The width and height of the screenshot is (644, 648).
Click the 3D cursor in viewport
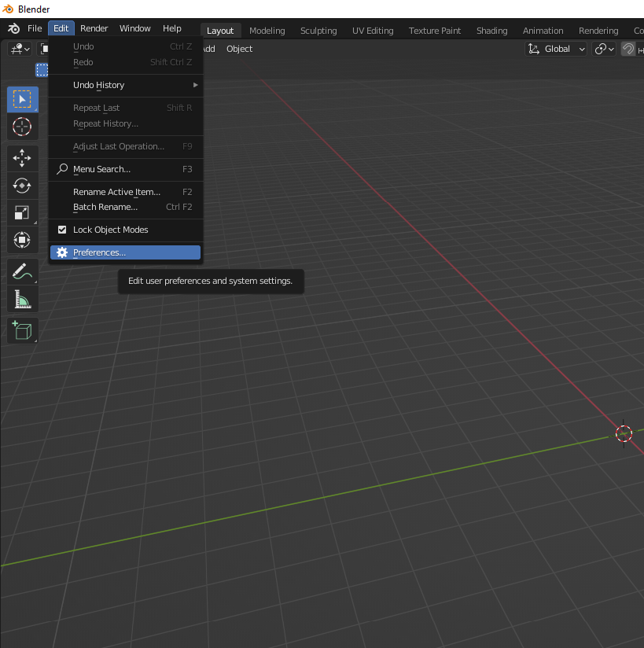coord(624,433)
